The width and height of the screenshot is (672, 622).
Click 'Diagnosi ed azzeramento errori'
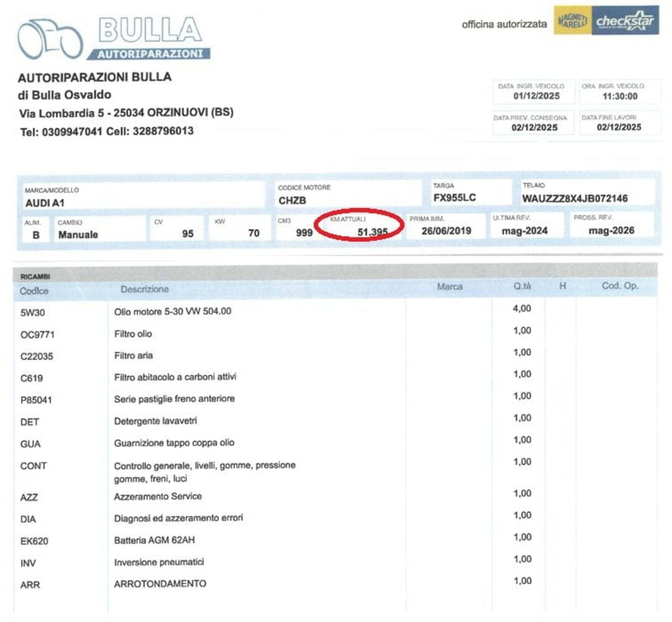click(x=179, y=518)
